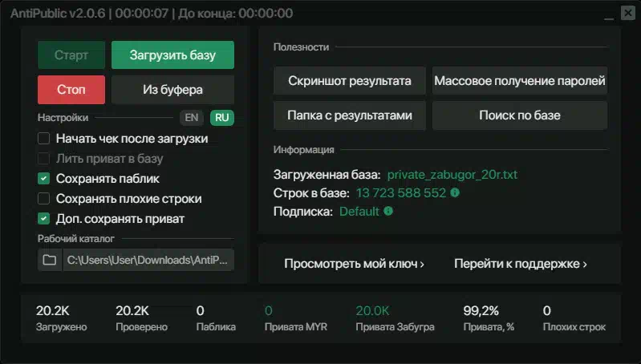Follow 'Перейти к поддержке' link

[521, 264]
